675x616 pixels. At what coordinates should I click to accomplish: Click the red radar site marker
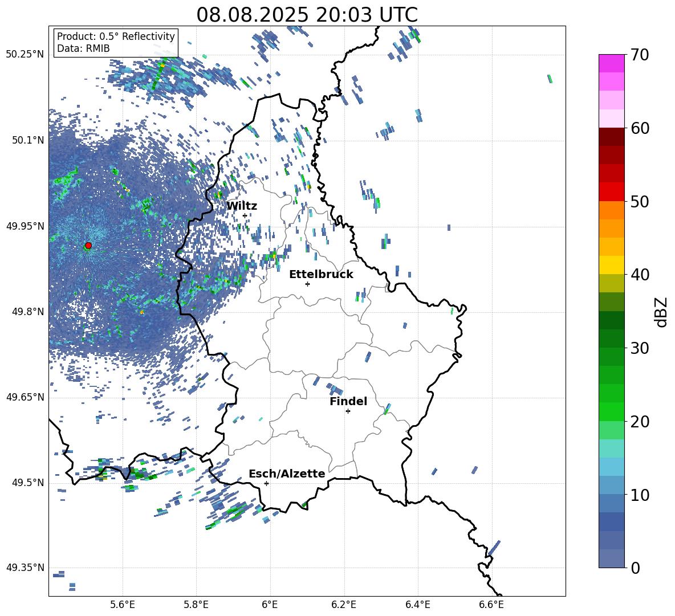[88, 246]
